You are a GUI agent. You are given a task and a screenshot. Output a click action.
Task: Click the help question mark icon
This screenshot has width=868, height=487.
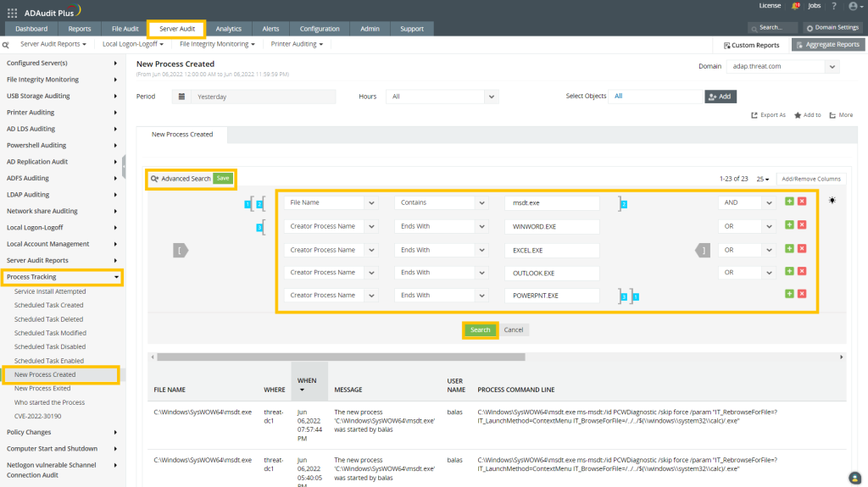pyautogui.click(x=834, y=6)
